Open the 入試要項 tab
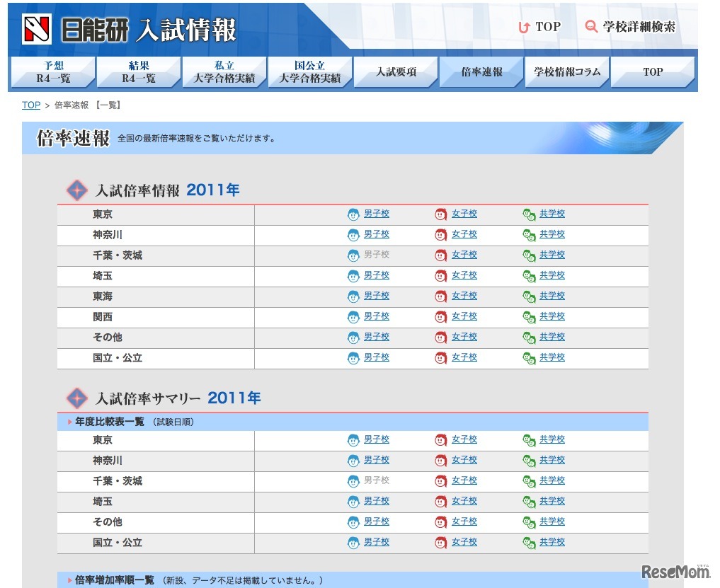This screenshot has width=720, height=588. coord(395,71)
